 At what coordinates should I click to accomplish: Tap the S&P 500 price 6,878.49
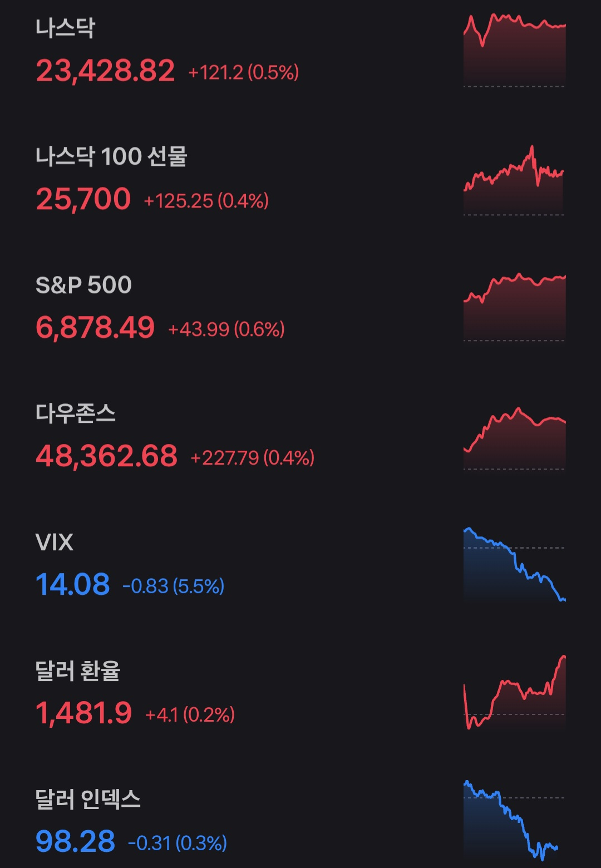coord(95,327)
